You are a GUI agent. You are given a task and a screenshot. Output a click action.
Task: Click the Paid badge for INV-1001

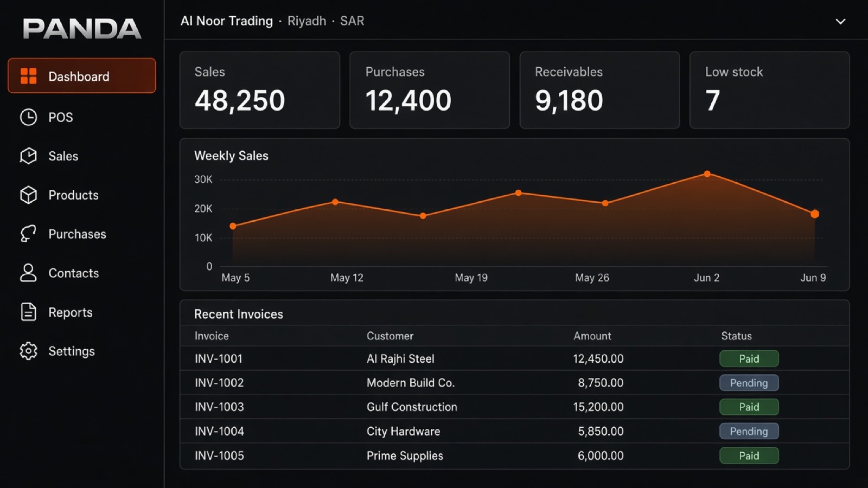point(749,358)
